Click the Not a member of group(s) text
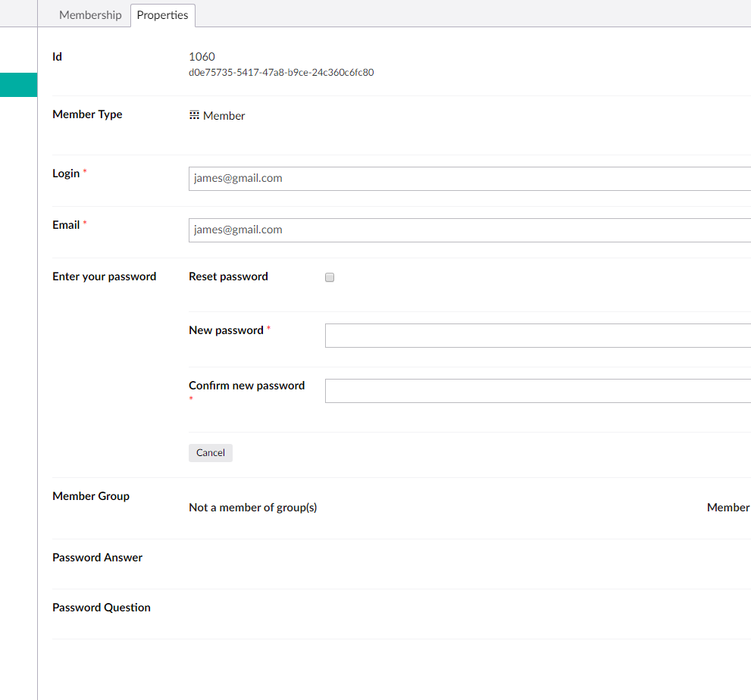Image resolution: width=751 pixels, height=700 pixels. 252,507
